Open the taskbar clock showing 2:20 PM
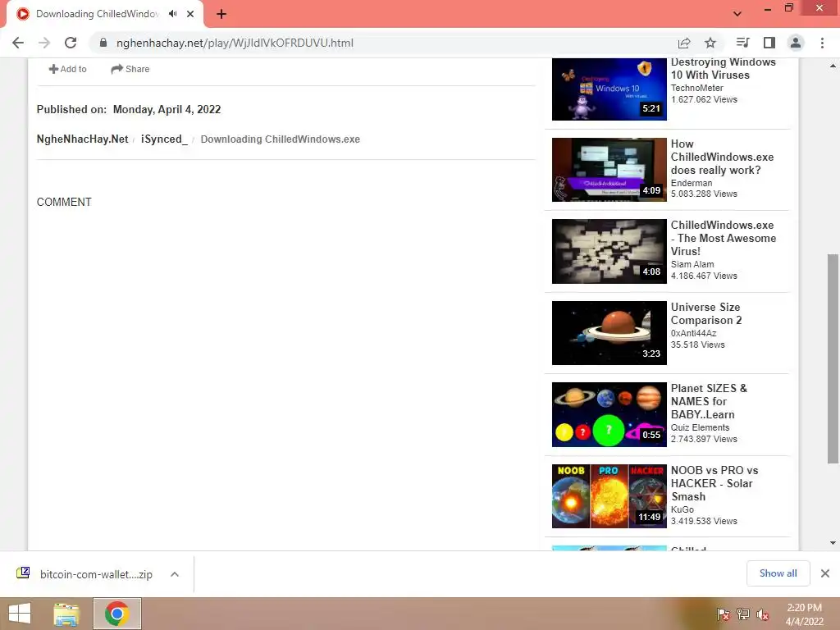 pos(804,614)
